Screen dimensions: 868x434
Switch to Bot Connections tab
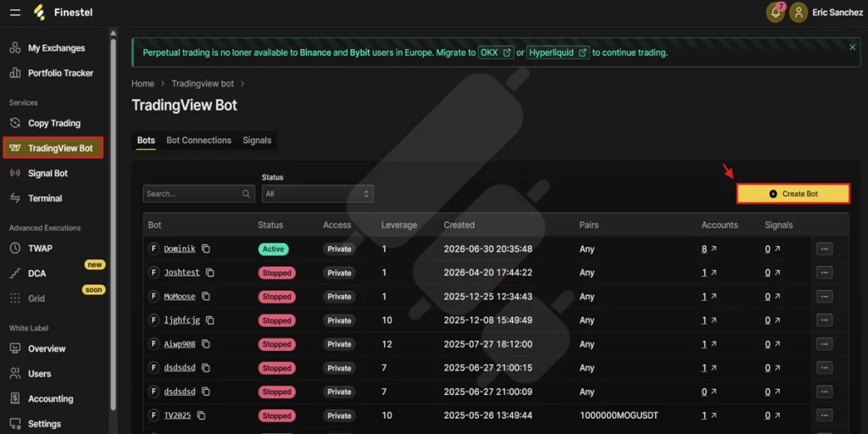point(198,141)
